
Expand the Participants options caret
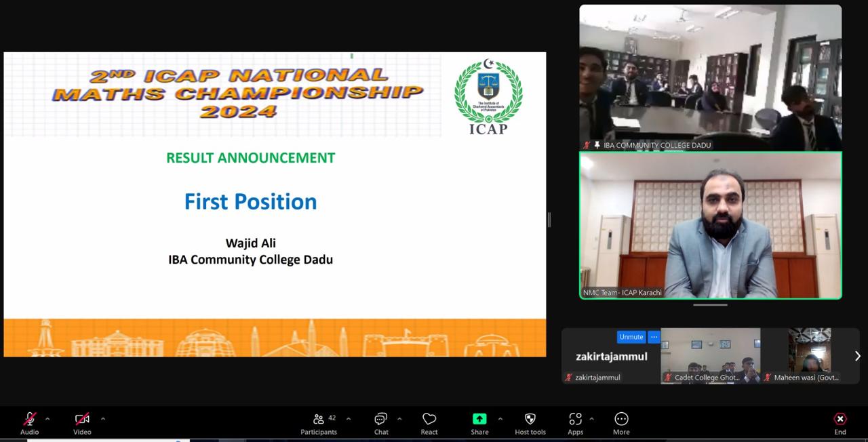(349, 419)
